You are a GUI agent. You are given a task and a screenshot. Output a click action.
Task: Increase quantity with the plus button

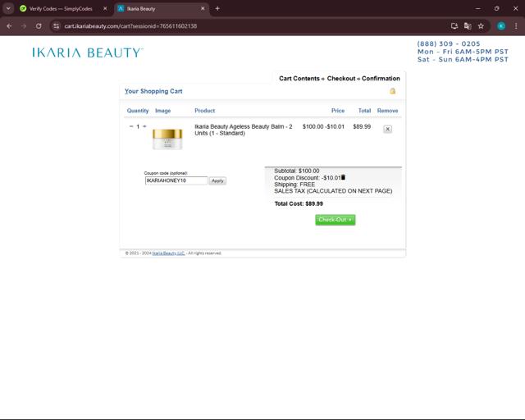click(x=144, y=126)
